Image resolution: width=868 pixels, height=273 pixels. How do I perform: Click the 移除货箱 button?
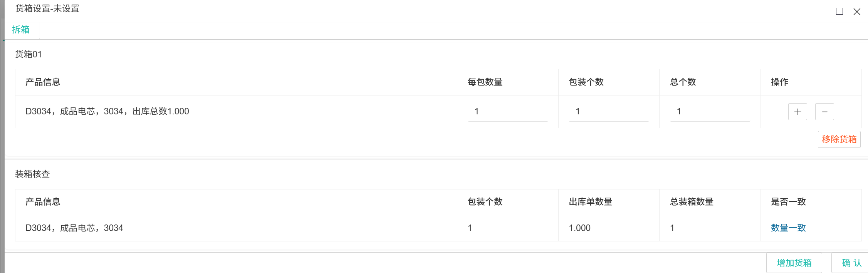pyautogui.click(x=839, y=139)
